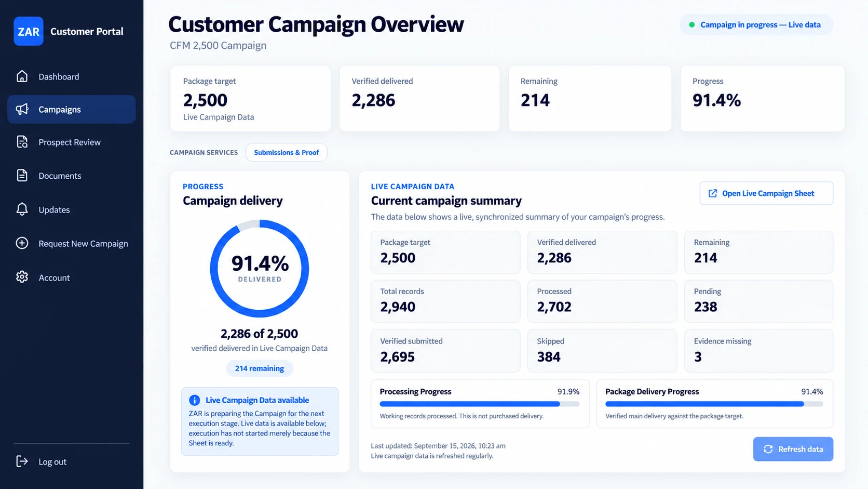Click the Log out arrow icon
Image resolution: width=868 pixels, height=489 pixels.
[22, 461]
